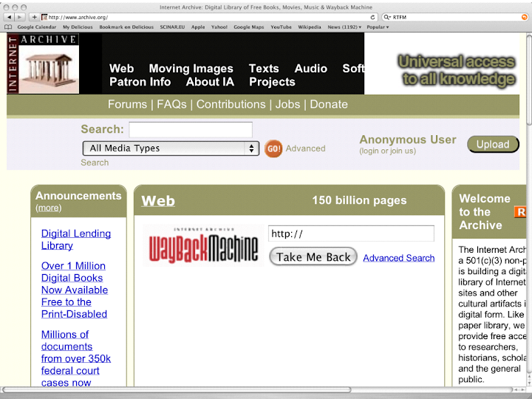Open the Digital Lending Library announcement
This screenshot has width=532, height=399.
coord(76,239)
